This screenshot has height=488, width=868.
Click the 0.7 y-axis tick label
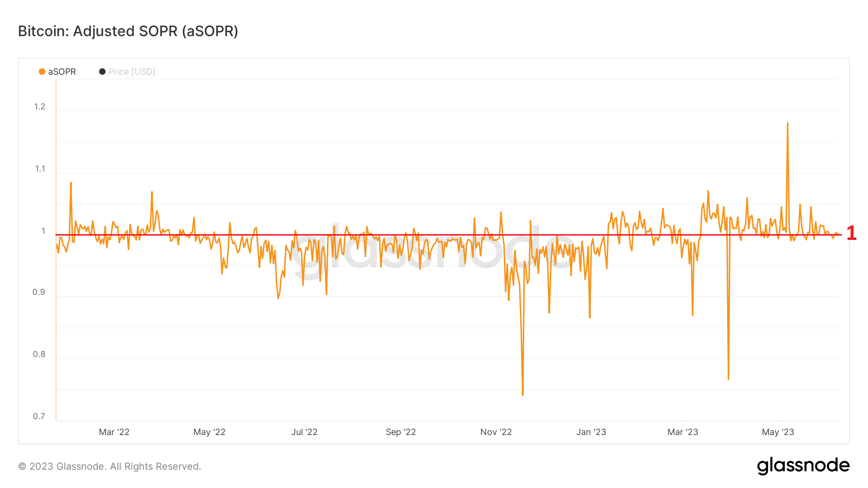pos(39,416)
